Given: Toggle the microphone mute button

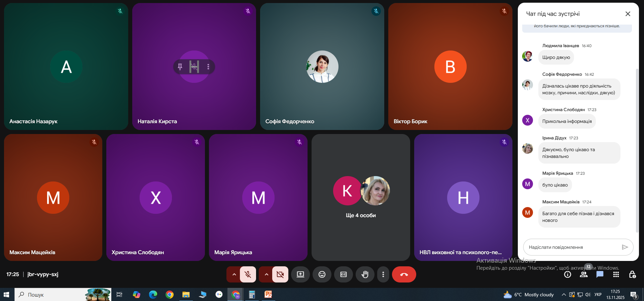Looking at the screenshot, I should click(x=248, y=274).
